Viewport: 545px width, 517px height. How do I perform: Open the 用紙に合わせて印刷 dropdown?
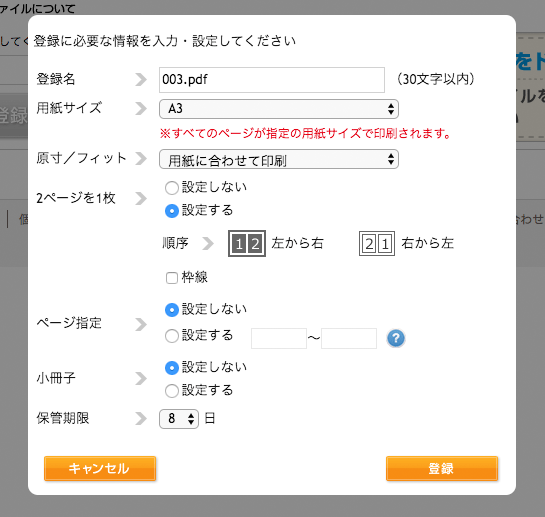279,160
